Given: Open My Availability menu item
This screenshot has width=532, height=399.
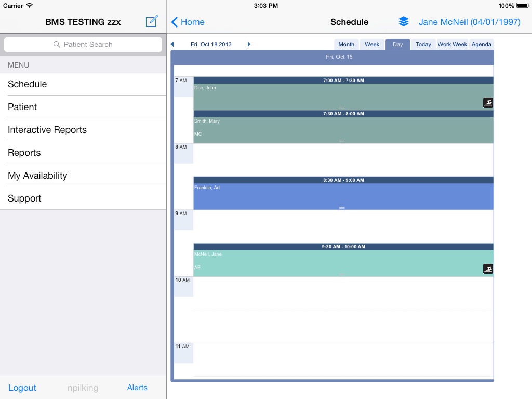Looking at the screenshot, I should (37, 176).
